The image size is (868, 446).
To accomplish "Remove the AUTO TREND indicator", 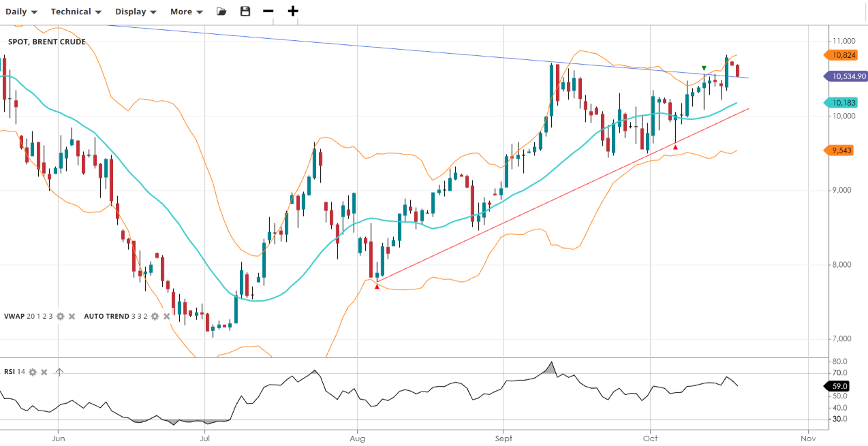I will pyautogui.click(x=166, y=317).
